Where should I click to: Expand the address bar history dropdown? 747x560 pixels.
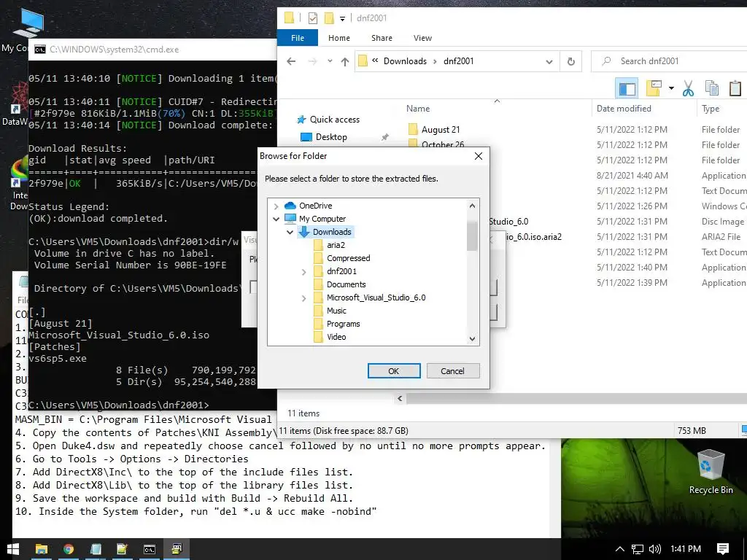549,61
